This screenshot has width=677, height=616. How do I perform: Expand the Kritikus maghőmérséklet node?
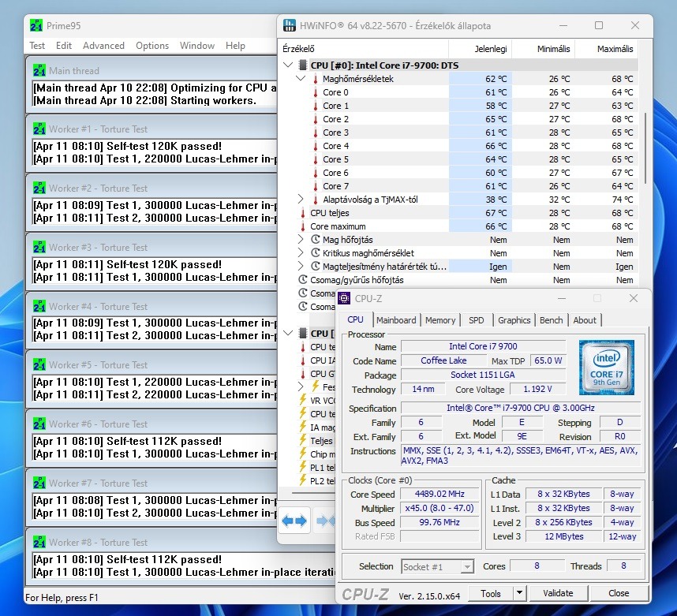coord(301,253)
